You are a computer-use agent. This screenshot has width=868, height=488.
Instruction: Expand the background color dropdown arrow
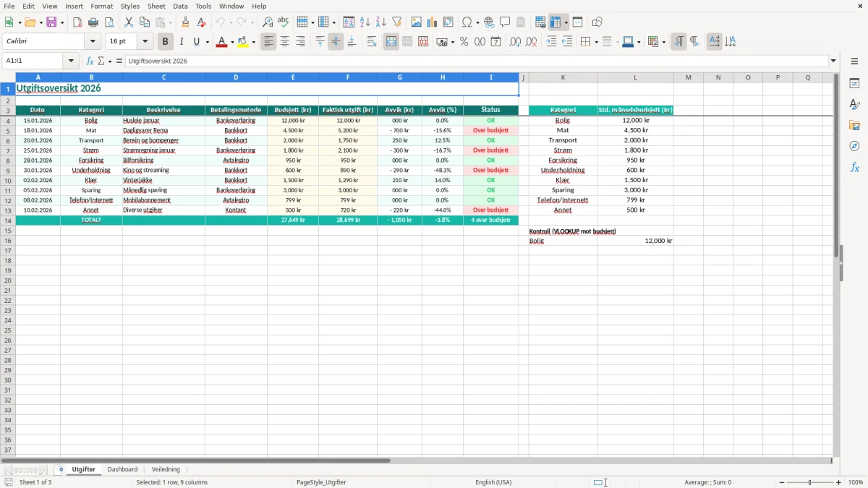pos(254,42)
